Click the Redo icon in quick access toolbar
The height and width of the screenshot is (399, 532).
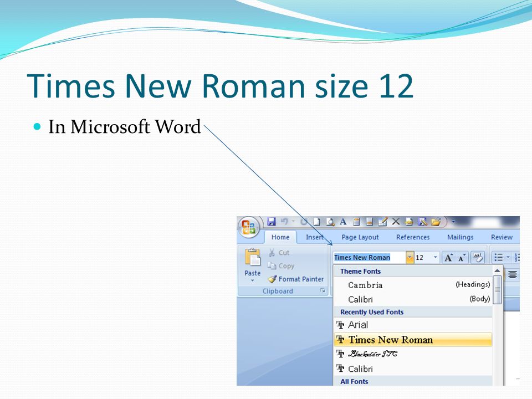pyautogui.click(x=304, y=222)
